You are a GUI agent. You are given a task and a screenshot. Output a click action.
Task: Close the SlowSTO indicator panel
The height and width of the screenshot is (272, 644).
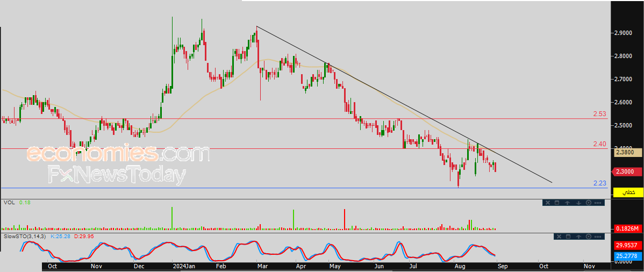click(x=559, y=237)
